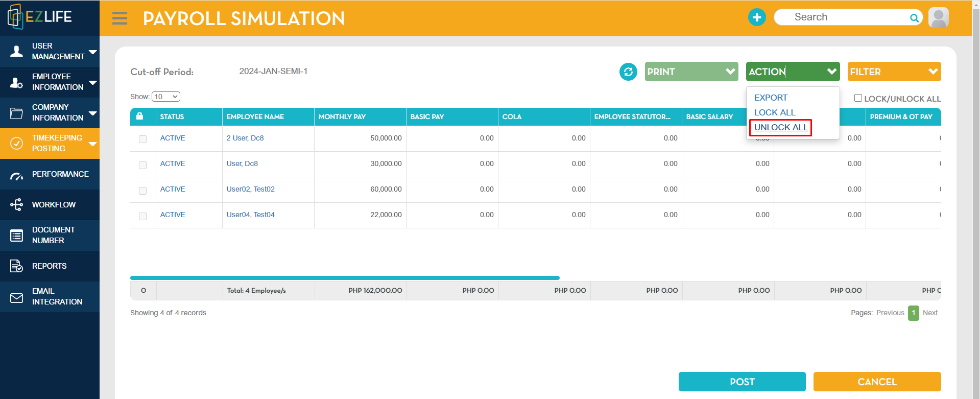Click the Employee Information icon
Viewport: 980px width, 399px height.
click(x=17, y=82)
